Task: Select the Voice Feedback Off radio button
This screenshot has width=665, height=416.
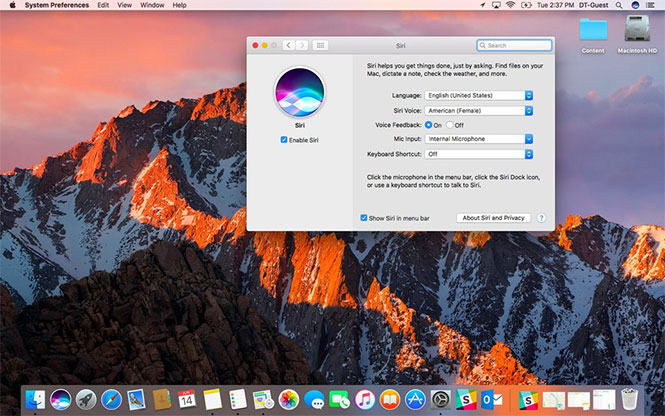Action: click(x=450, y=125)
